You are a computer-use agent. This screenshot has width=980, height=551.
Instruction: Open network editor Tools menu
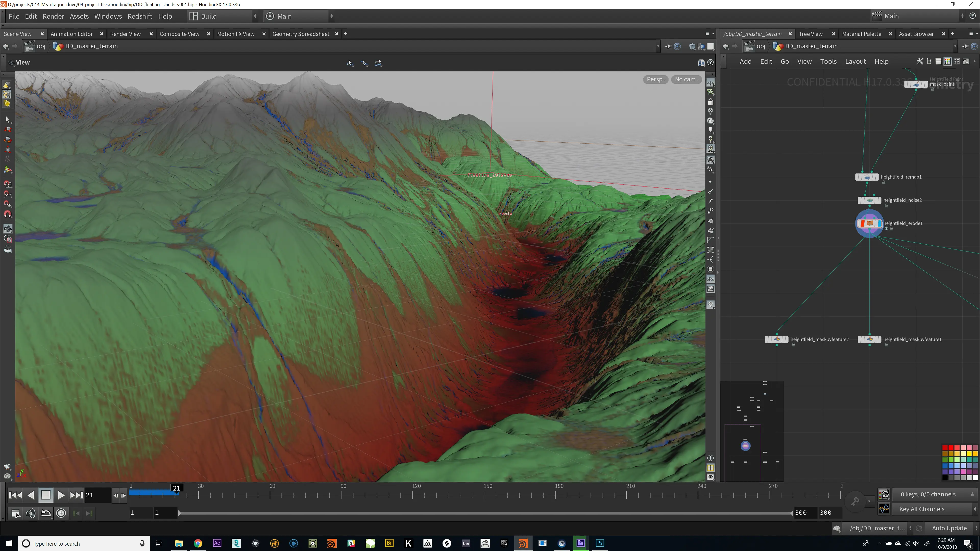[828, 61]
